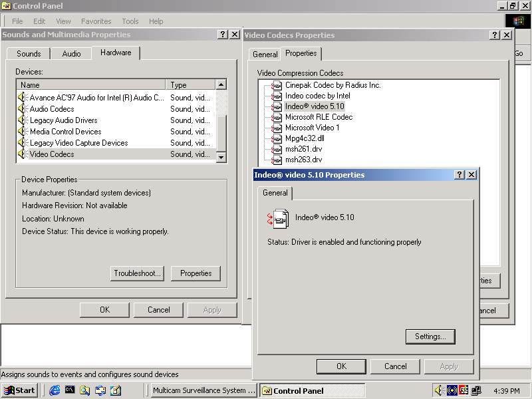Click the volume speaker icon in system tray
The width and height of the screenshot is (532, 399).
pyautogui.click(x=440, y=390)
